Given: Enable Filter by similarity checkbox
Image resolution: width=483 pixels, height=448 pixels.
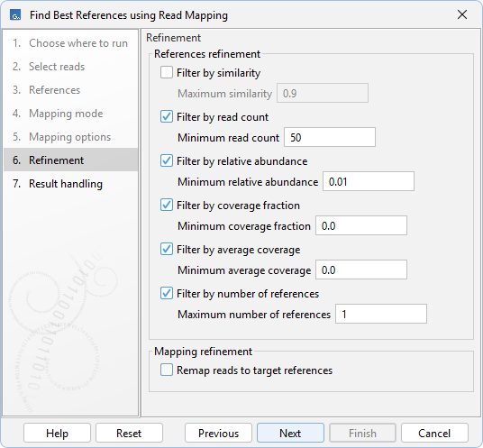Looking at the screenshot, I should (167, 73).
